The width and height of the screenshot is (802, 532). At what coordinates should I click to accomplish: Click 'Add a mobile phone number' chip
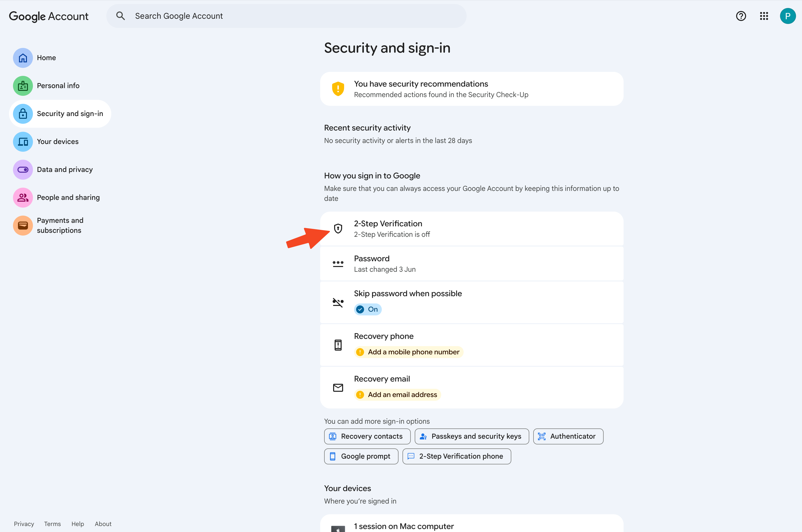408,352
